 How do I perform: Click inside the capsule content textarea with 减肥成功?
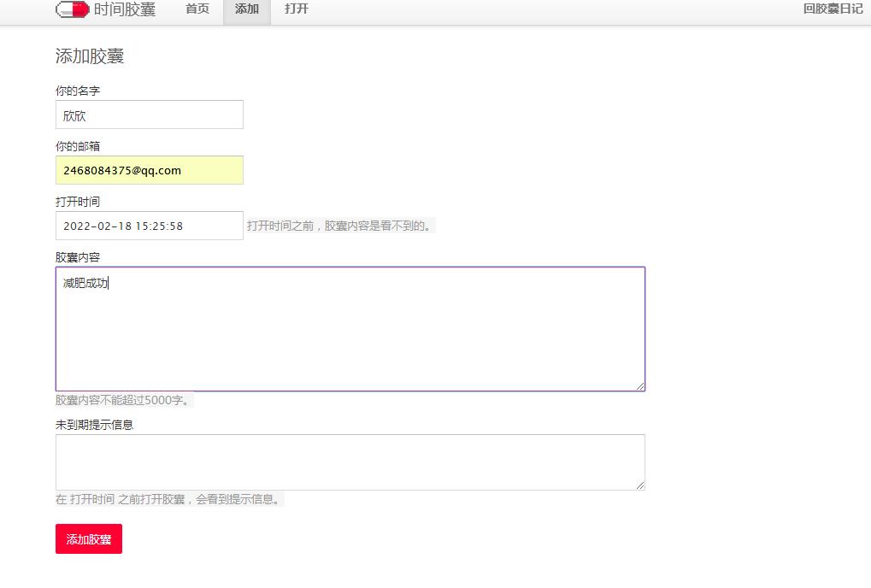point(350,329)
